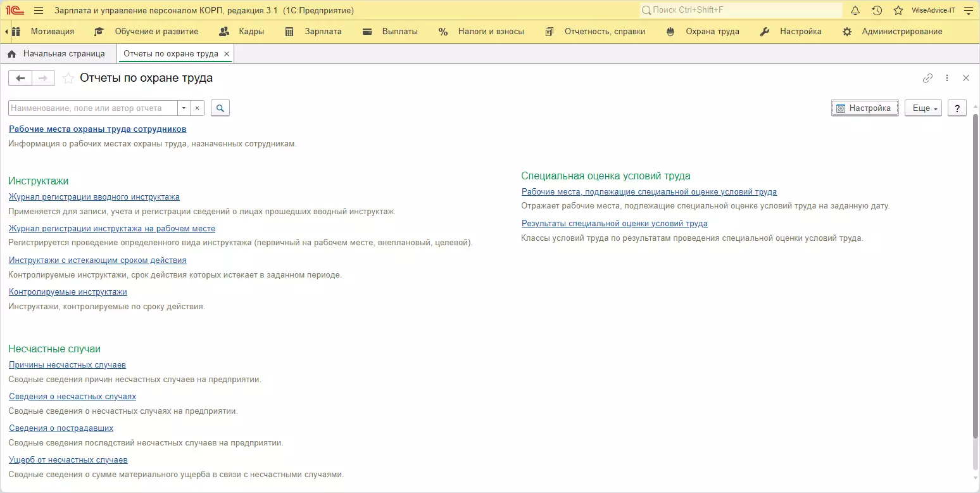Image resolution: width=980 pixels, height=493 pixels.
Task: Open notifications bell
Action: point(855,10)
